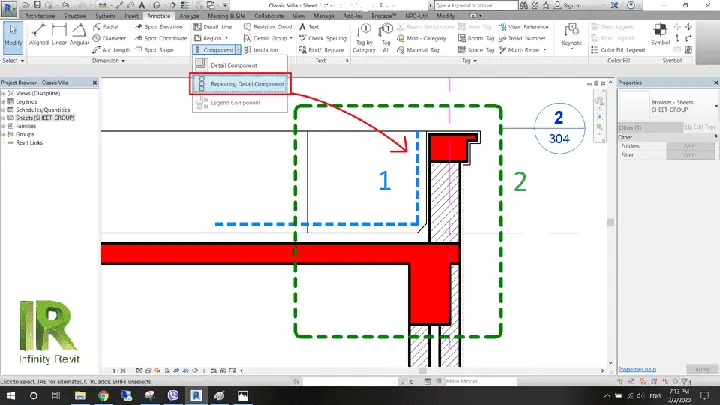Start the Revision Cloud tool

click(268, 27)
